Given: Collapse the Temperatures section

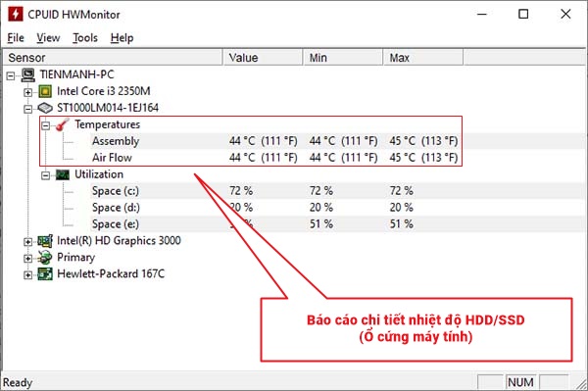Looking at the screenshot, I should tap(45, 125).
